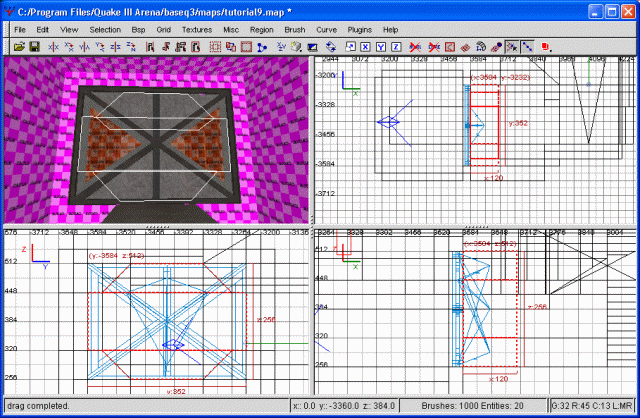Toggle don't select curved brushes
The image size is (640, 418).
tap(434, 47)
